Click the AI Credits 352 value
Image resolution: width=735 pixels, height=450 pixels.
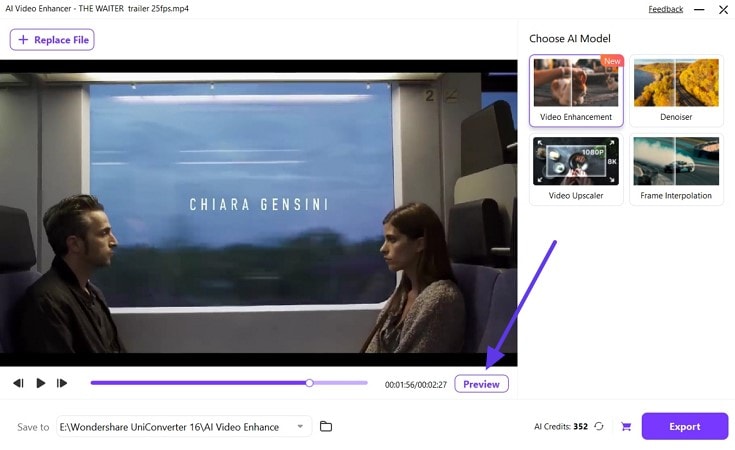coord(580,426)
